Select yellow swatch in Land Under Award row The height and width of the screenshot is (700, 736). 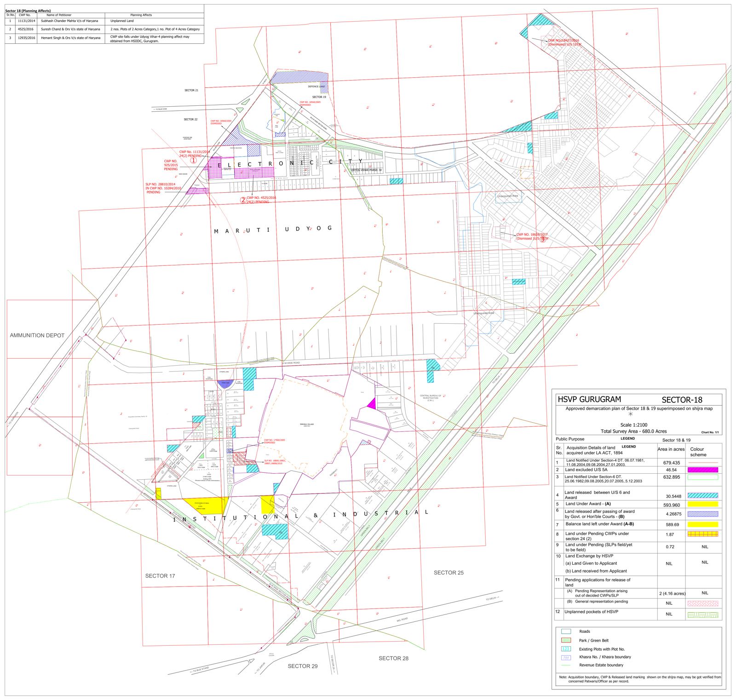tap(702, 504)
